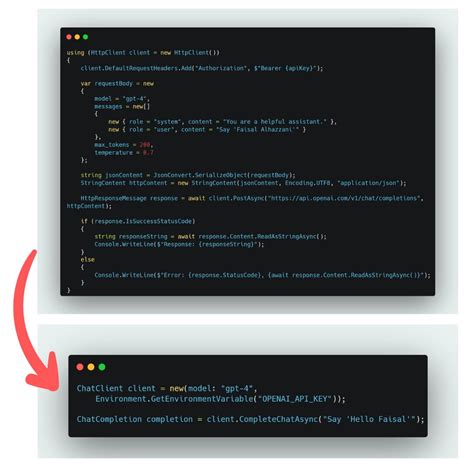Image resolution: width=474 pixels, height=474 pixels.
Task: Click the red dot on the bottom code window
Action: [80, 367]
